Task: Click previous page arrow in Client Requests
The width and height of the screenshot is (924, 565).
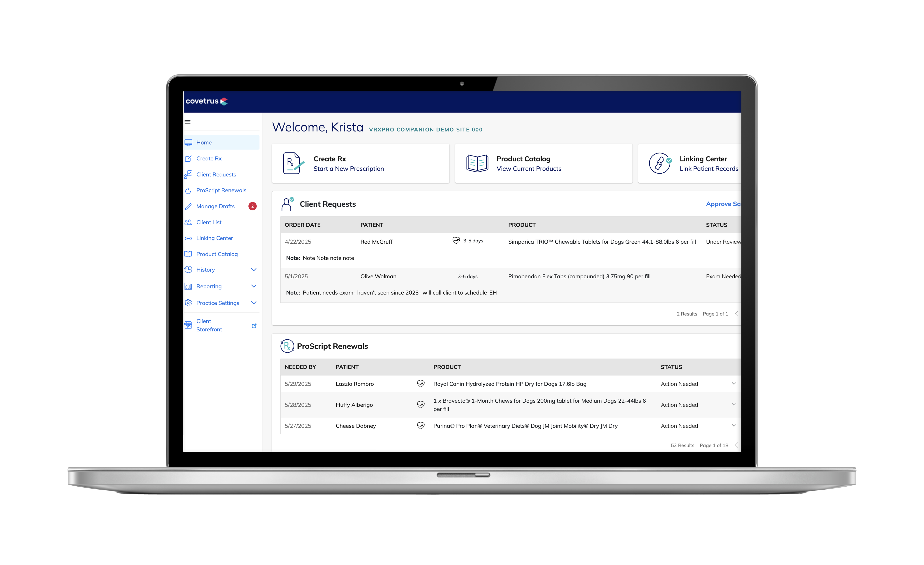Action: [x=736, y=314]
